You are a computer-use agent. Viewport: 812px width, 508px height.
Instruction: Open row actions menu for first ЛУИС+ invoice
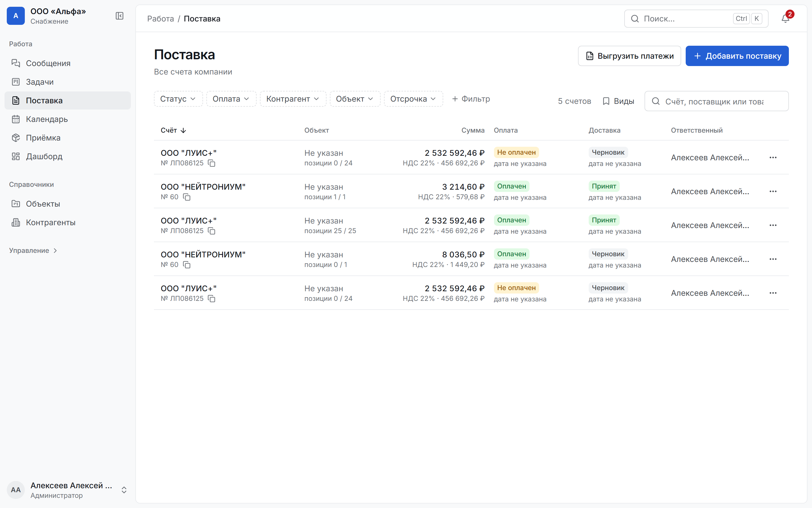coord(773,157)
